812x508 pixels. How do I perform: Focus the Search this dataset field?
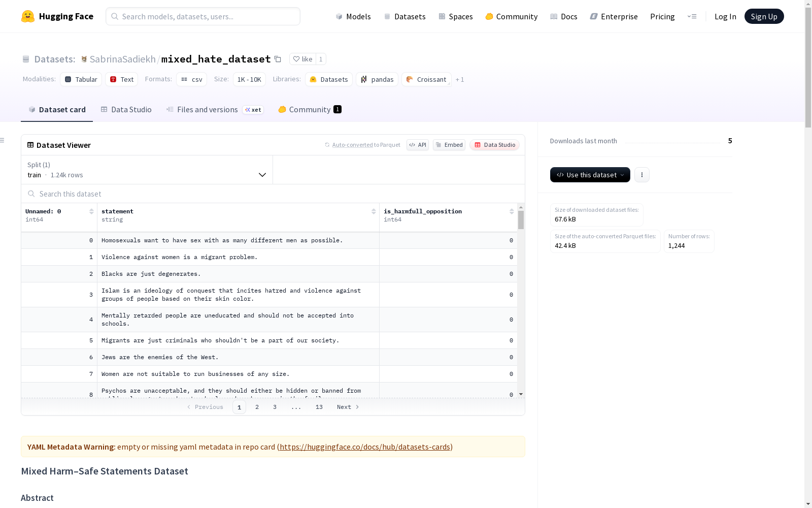(273, 194)
